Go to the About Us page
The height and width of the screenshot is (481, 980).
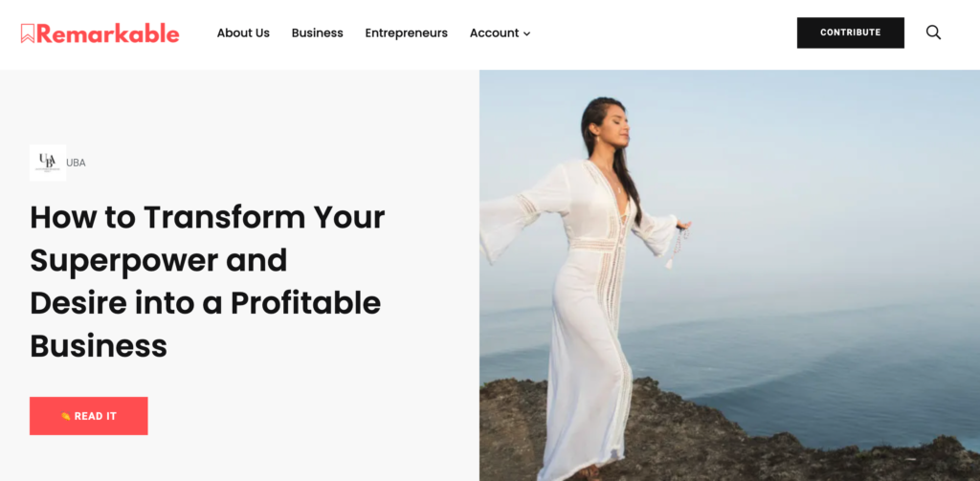pyautogui.click(x=243, y=33)
